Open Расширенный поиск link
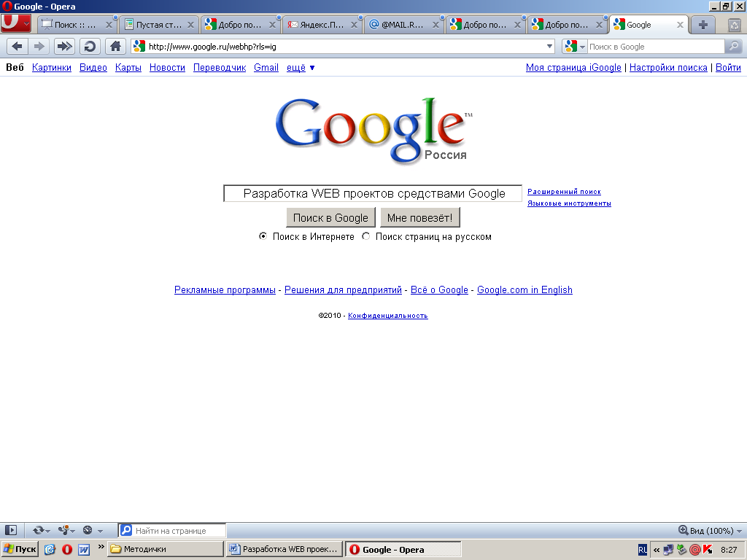747x560 pixels. pos(564,192)
